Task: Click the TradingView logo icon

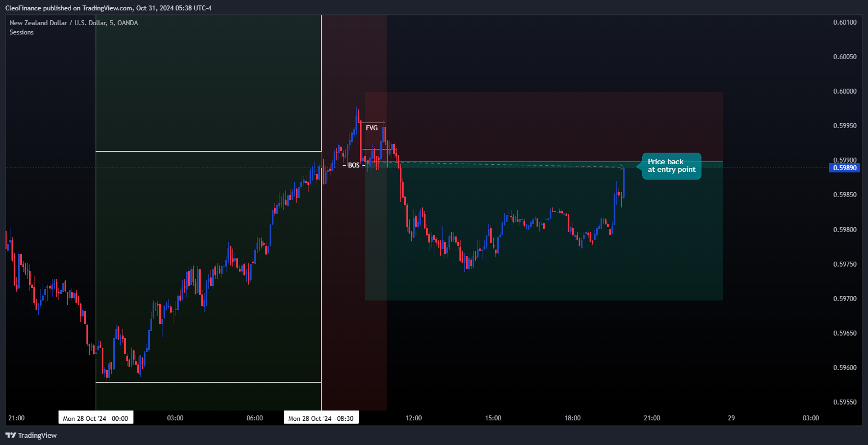Action: point(10,435)
